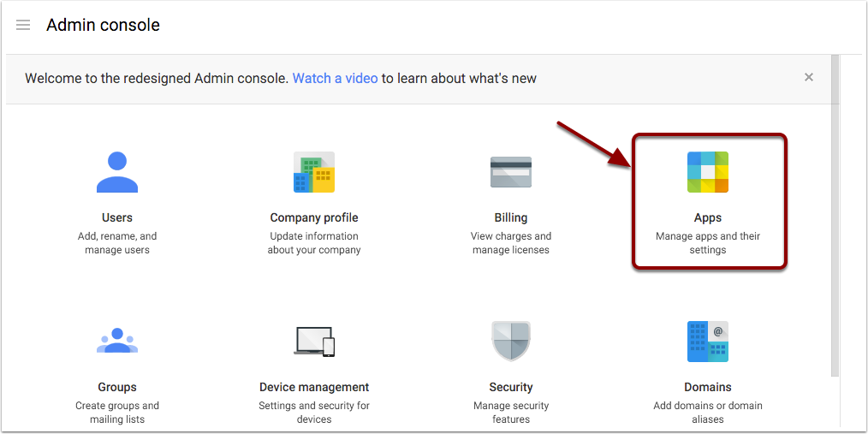This screenshot has width=868, height=434.
Task: Click 'Settings and security for devices' text
Action: [x=314, y=413]
